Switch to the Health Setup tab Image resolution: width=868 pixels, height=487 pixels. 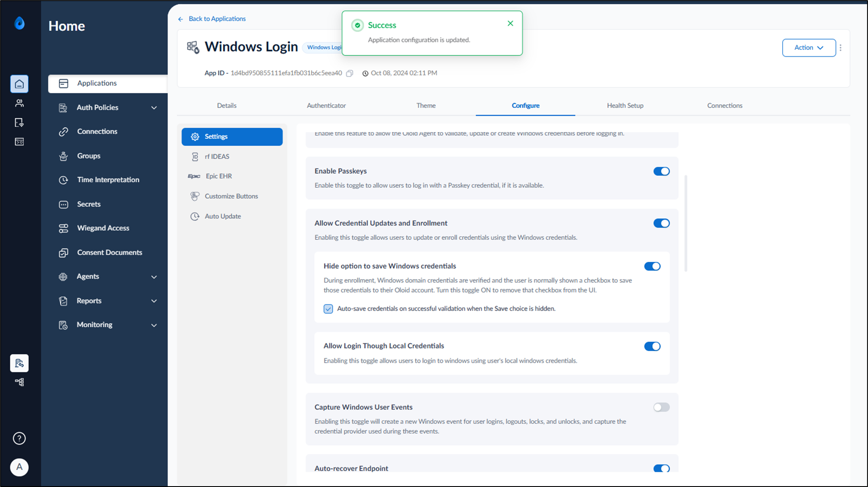click(x=625, y=106)
